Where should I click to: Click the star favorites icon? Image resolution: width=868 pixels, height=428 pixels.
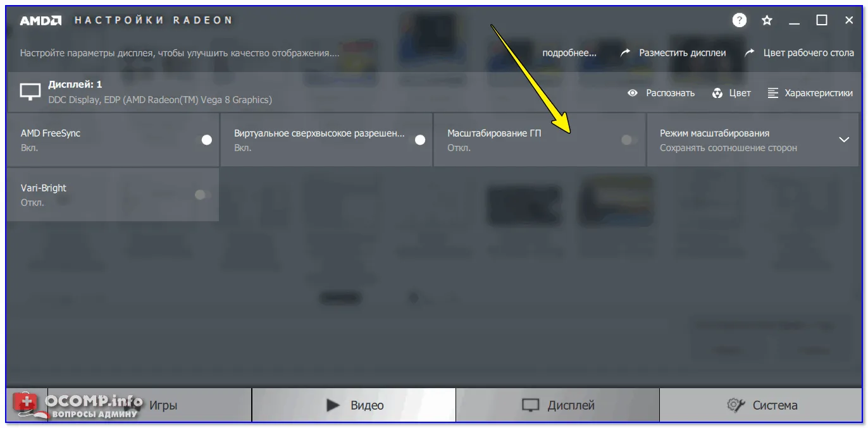[x=767, y=20]
